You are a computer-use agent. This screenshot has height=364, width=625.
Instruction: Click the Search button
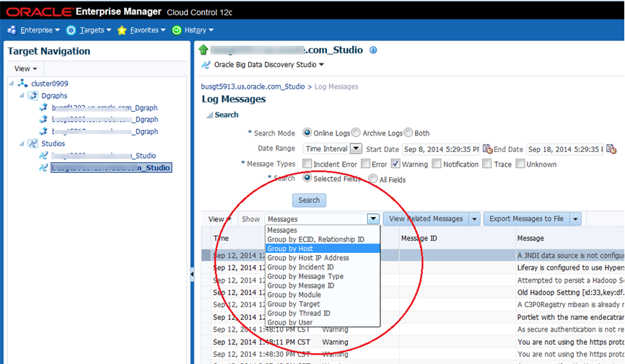[x=309, y=200]
